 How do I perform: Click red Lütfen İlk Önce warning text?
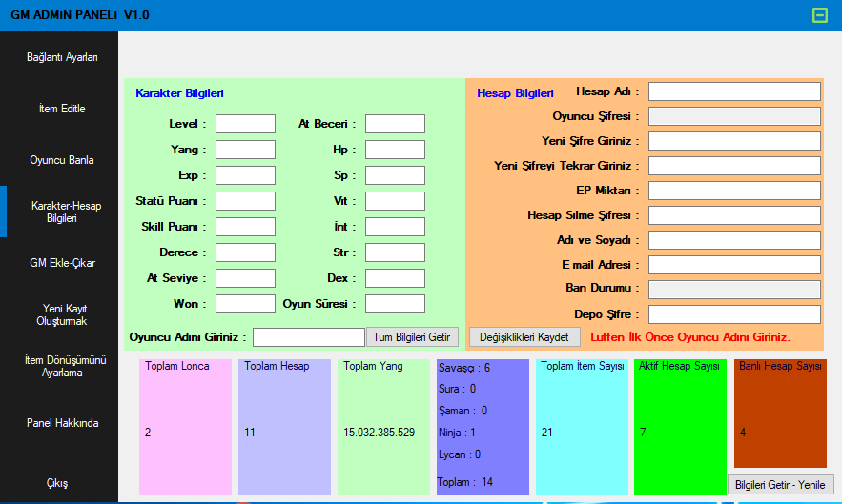click(690, 337)
